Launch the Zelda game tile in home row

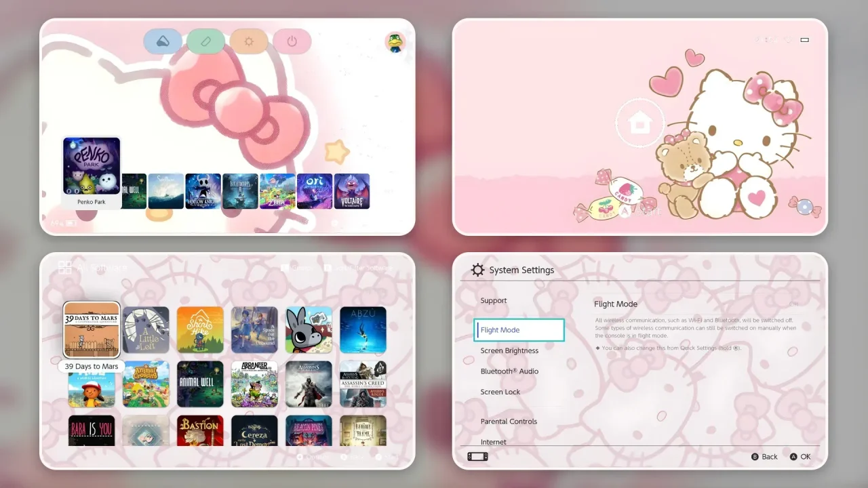(x=278, y=191)
